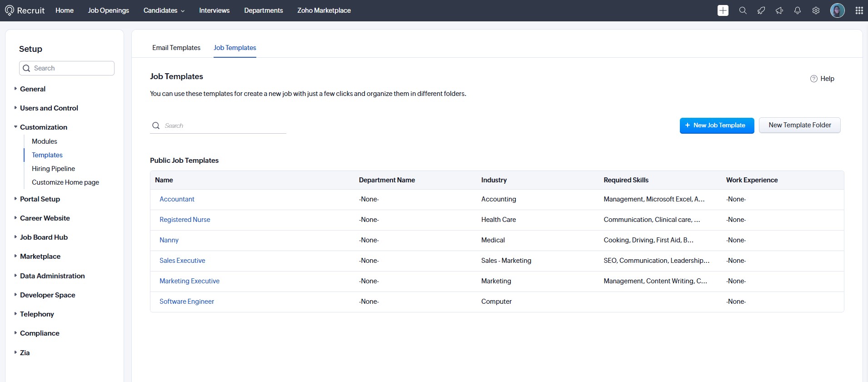The height and width of the screenshot is (382, 868).
Task: Click the New Template Folder button
Action: point(800,125)
